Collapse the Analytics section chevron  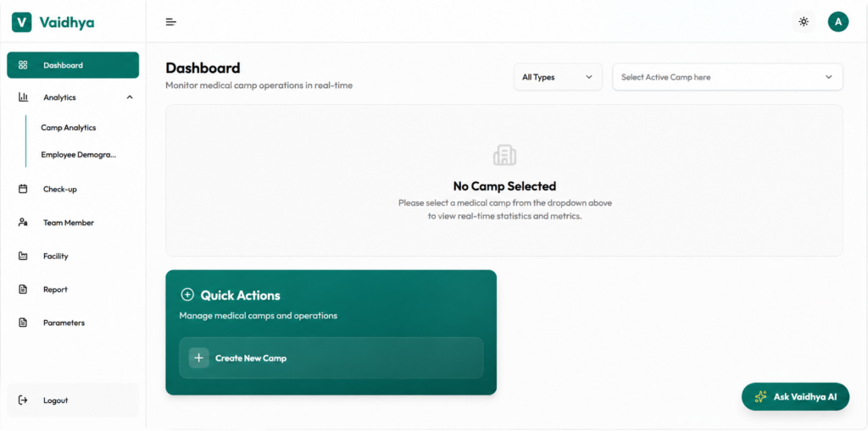coord(130,97)
